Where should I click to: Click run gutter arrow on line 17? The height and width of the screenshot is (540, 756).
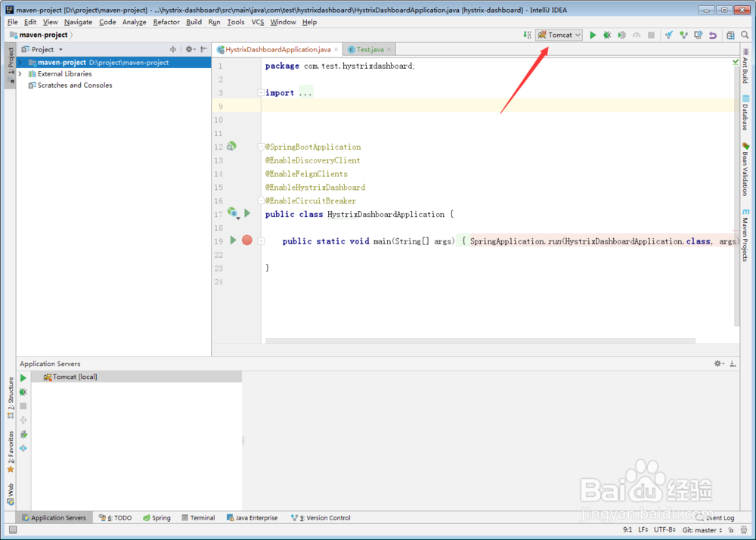(247, 213)
